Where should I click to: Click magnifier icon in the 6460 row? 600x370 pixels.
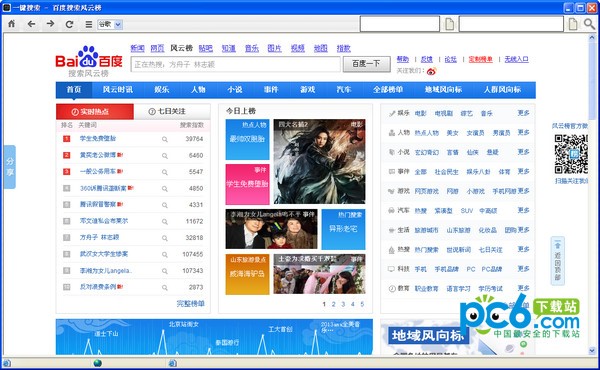point(165,156)
